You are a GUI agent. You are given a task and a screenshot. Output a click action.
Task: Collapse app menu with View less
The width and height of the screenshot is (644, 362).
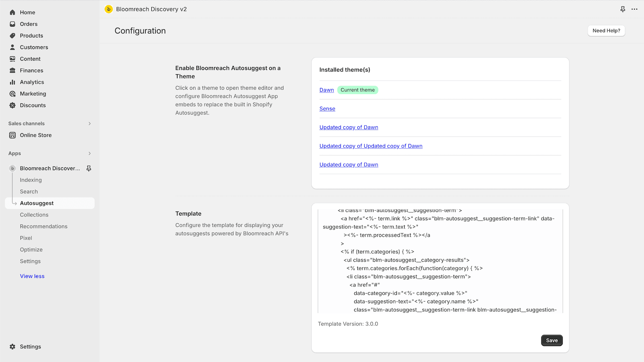pos(32,276)
